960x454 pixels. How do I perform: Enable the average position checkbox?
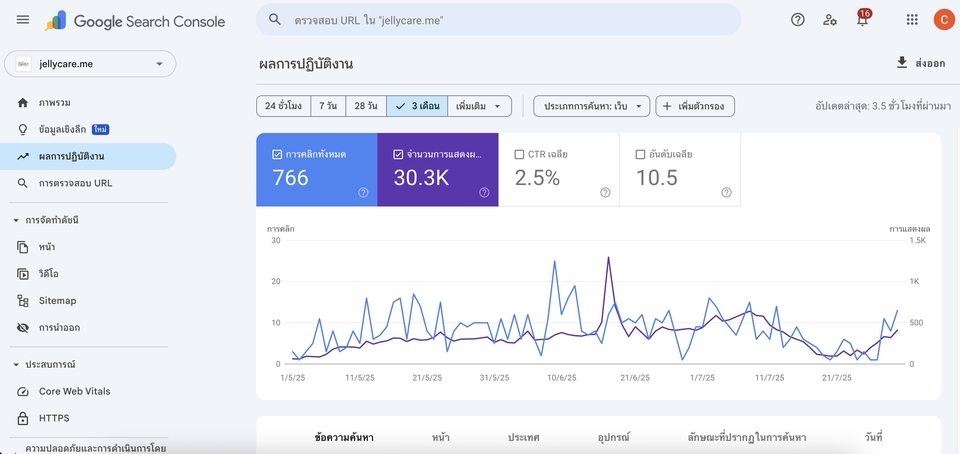pyautogui.click(x=640, y=155)
